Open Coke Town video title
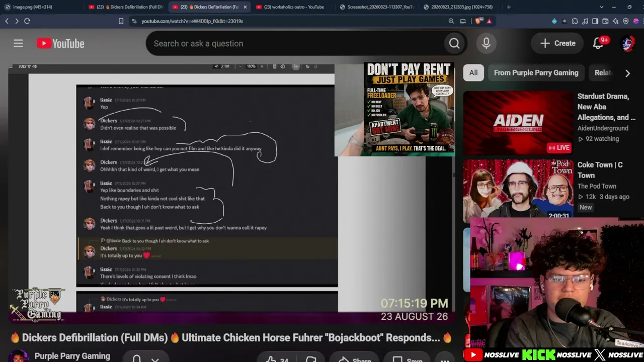 pos(600,170)
